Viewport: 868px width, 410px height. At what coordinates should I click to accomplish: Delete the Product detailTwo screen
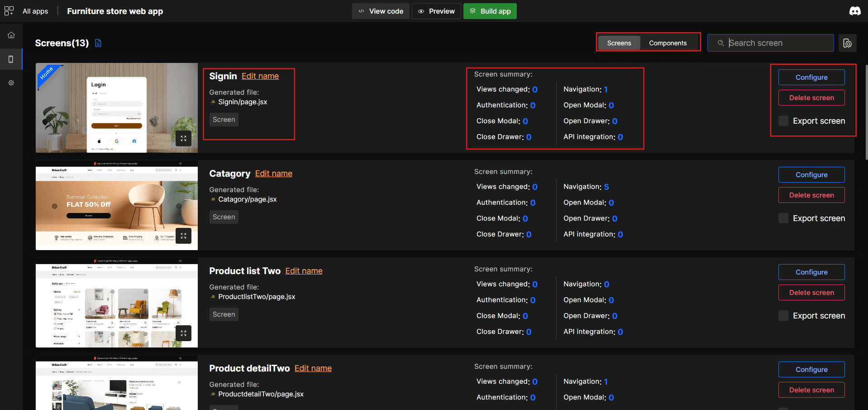[811, 390]
